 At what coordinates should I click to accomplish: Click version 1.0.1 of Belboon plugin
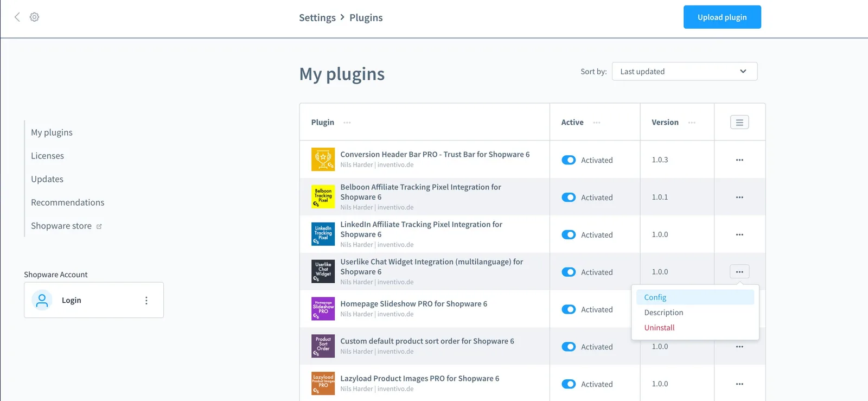[x=660, y=198]
